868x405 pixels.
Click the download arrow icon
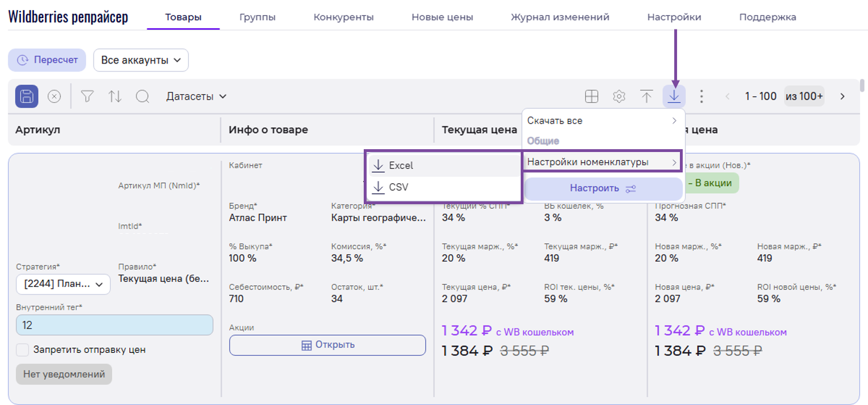(x=674, y=96)
